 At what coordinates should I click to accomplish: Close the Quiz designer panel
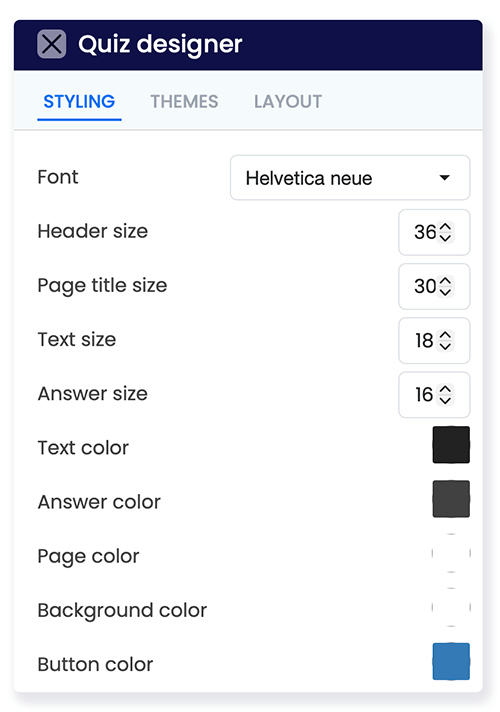51,44
